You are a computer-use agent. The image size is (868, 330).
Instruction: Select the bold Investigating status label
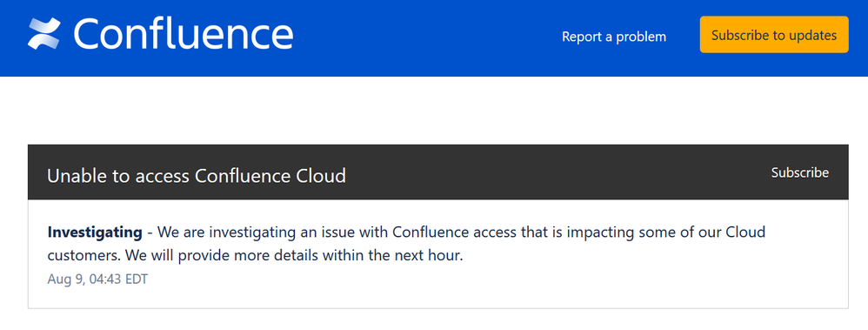coord(95,232)
